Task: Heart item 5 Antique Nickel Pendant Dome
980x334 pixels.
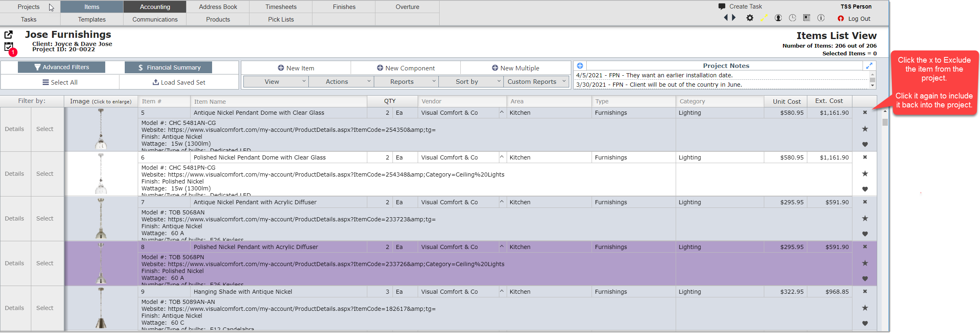Action: [x=865, y=144]
